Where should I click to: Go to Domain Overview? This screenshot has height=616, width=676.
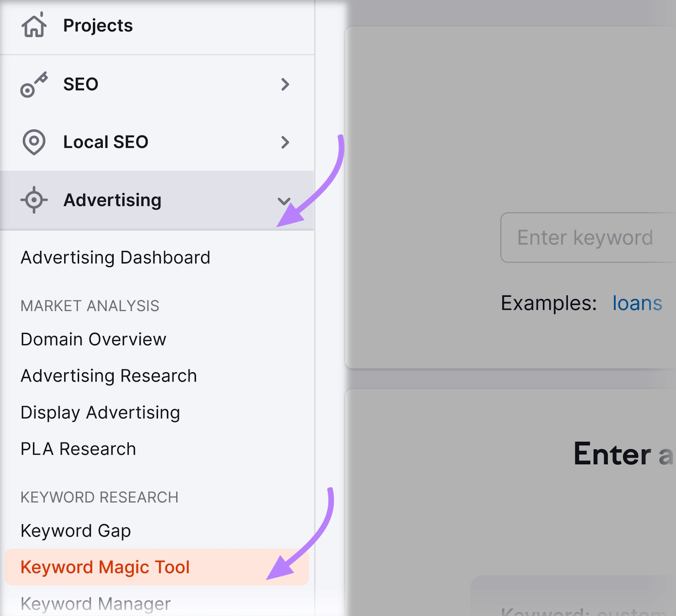pos(93,339)
